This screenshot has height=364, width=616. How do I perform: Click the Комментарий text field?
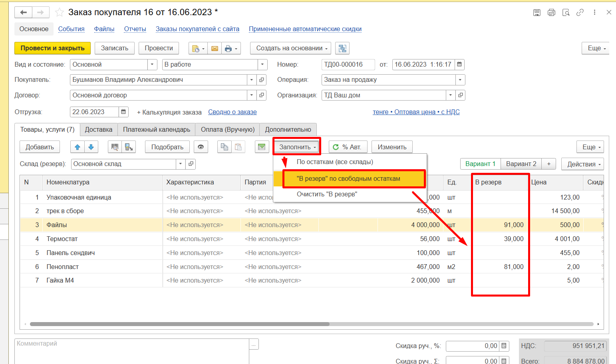tap(132, 350)
